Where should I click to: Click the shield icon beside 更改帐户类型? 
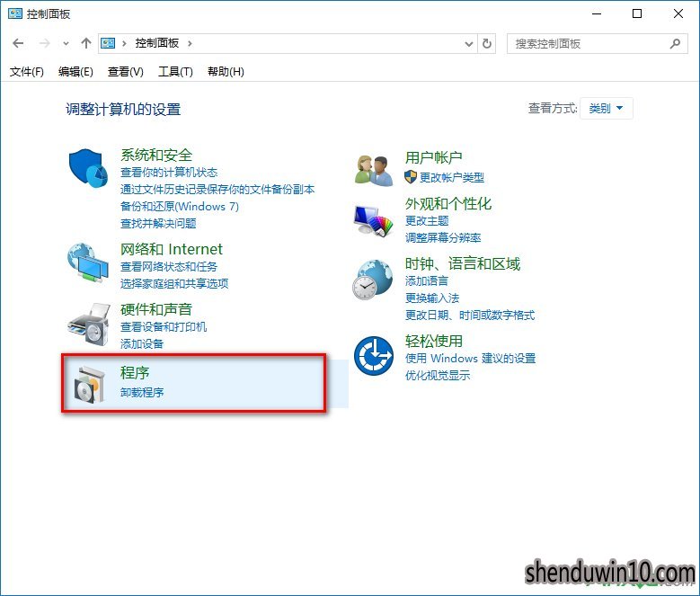411,177
